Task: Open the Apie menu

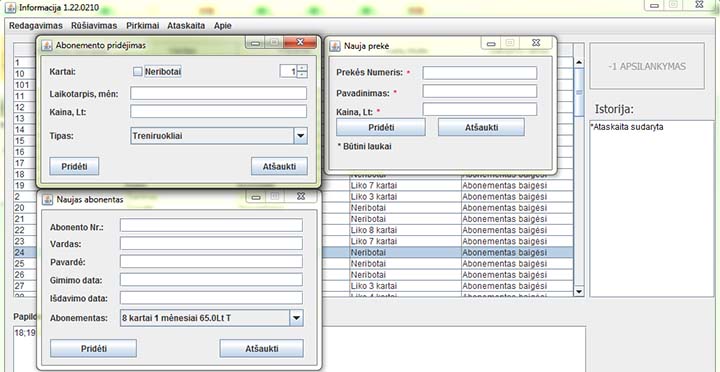Action: [x=223, y=26]
